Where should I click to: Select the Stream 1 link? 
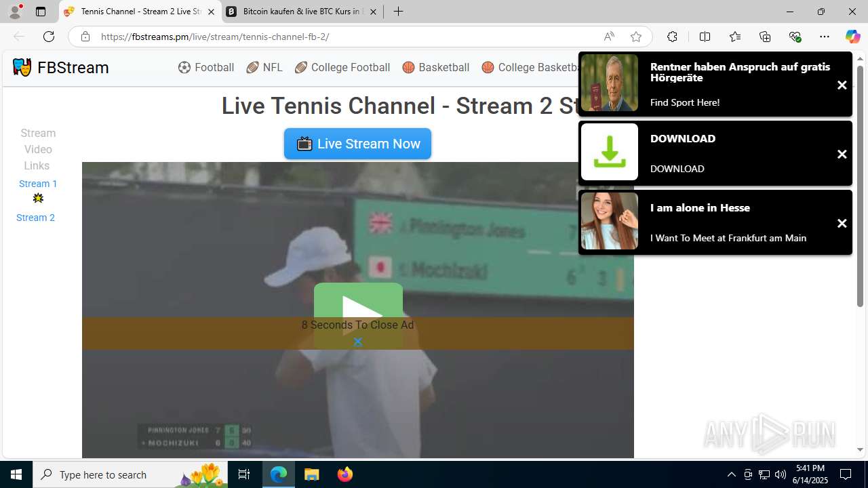[x=38, y=184]
